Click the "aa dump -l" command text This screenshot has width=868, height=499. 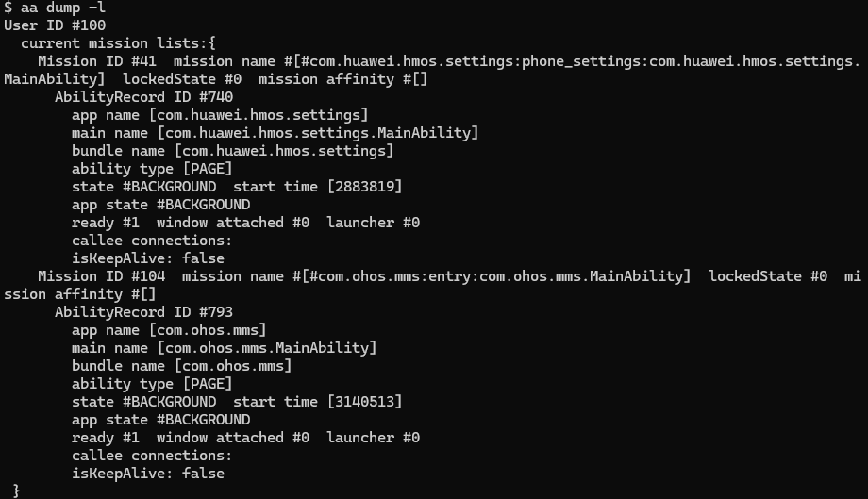point(63,8)
